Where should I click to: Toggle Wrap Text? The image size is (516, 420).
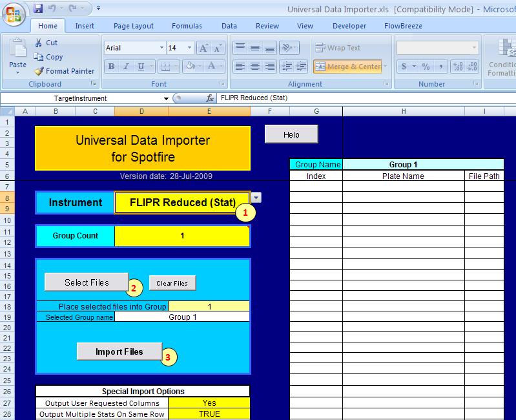tap(338, 48)
